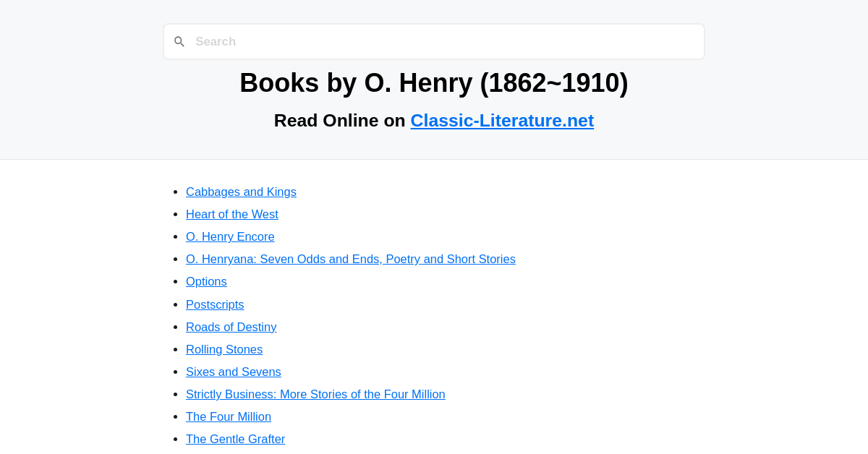Click the search magnifier icon
The image size is (868, 454).
click(x=179, y=41)
